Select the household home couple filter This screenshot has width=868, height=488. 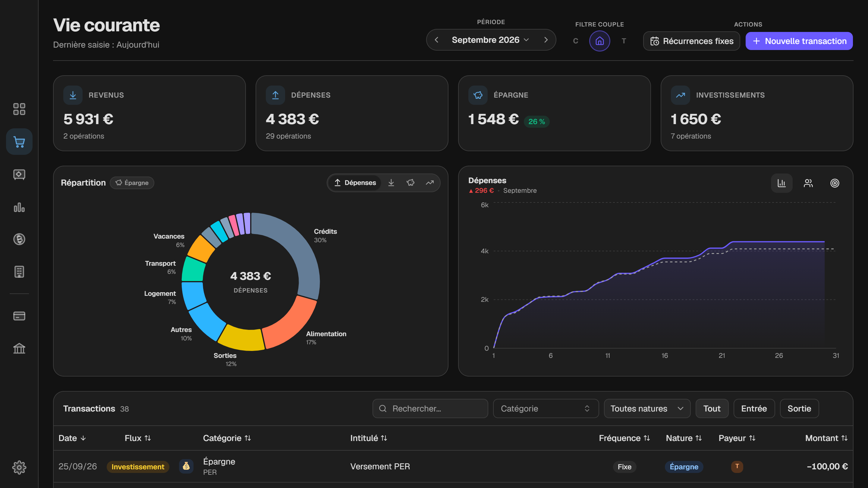click(599, 41)
